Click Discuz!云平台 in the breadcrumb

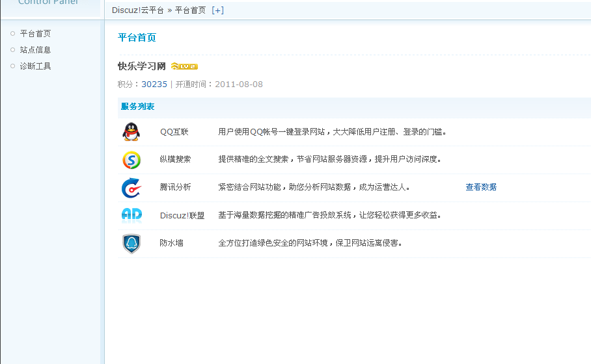[137, 10]
